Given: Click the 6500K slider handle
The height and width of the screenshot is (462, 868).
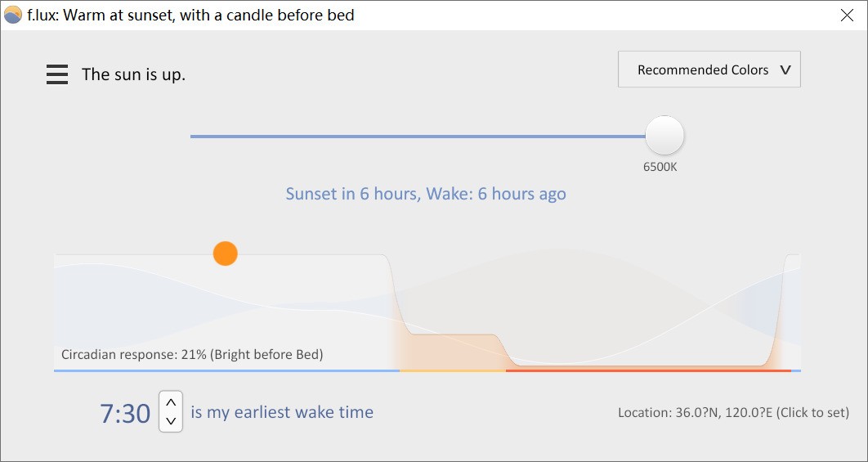Looking at the screenshot, I should pyautogui.click(x=664, y=135).
